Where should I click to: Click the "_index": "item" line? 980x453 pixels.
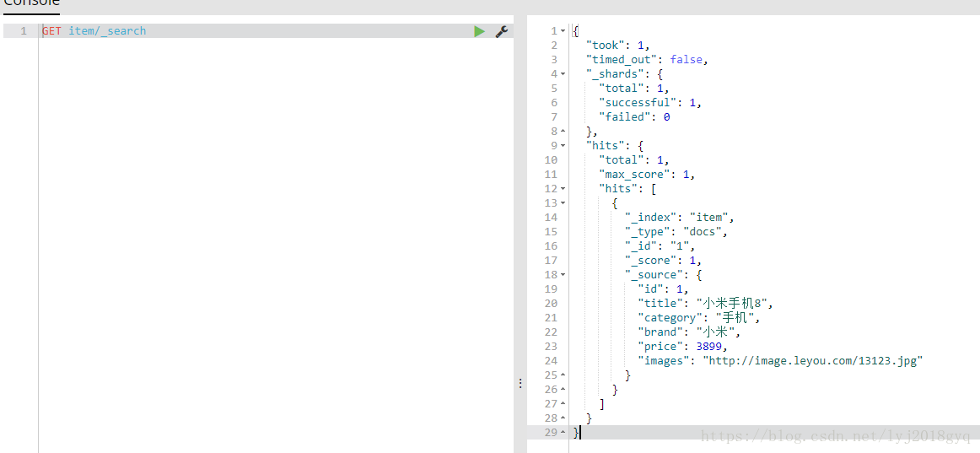(680, 218)
